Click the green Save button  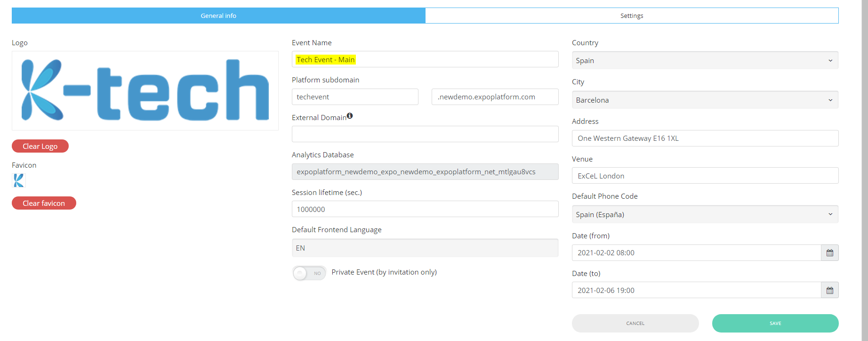click(775, 324)
